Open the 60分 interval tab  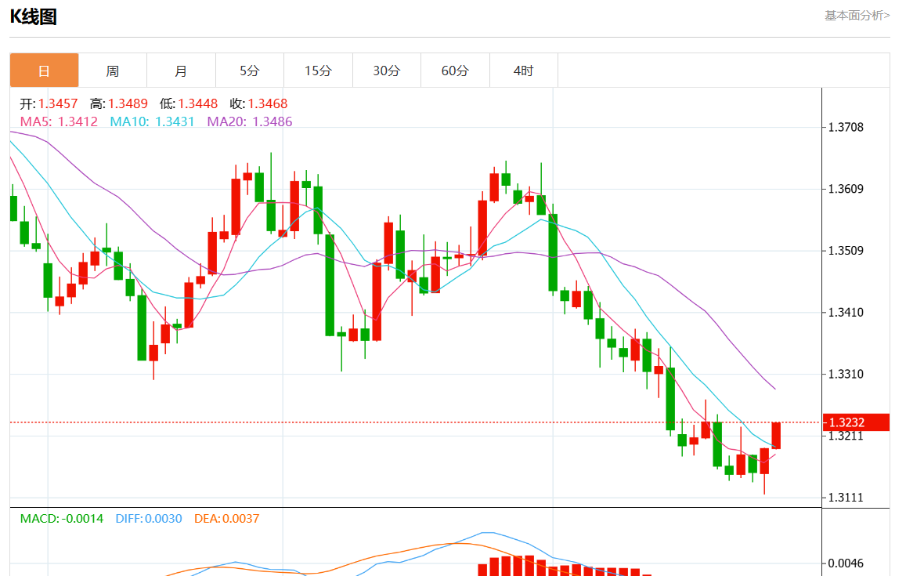coord(455,71)
